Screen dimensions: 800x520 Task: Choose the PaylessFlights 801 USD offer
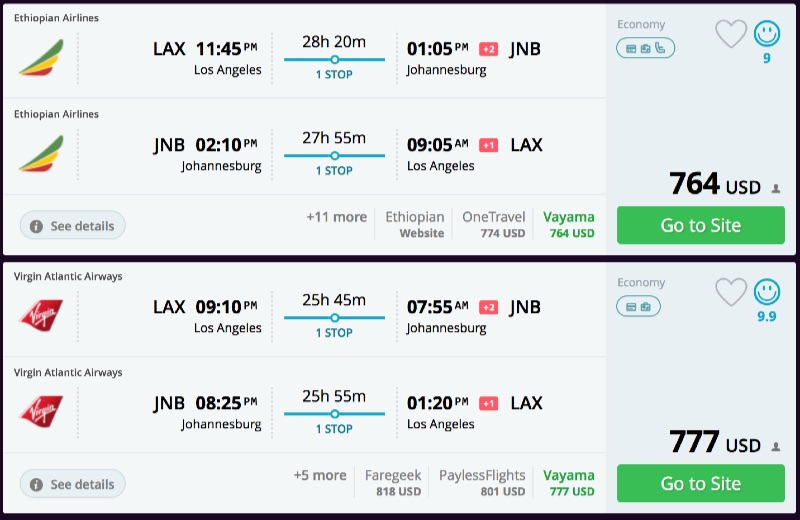(482, 483)
